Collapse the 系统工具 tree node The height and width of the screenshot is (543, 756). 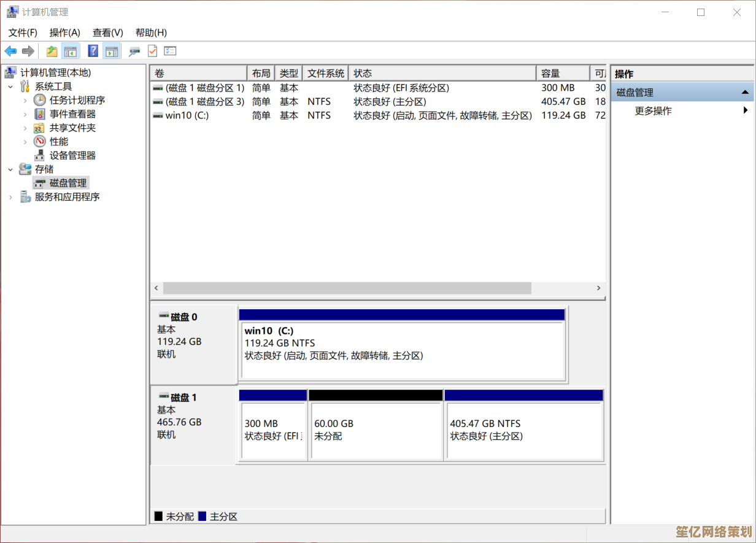click(10, 87)
